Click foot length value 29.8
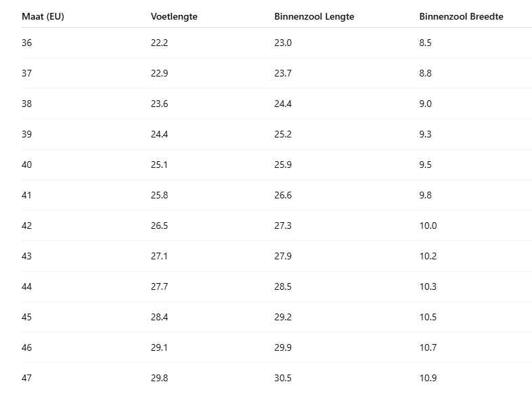This screenshot has width=532, height=407. coord(159,378)
